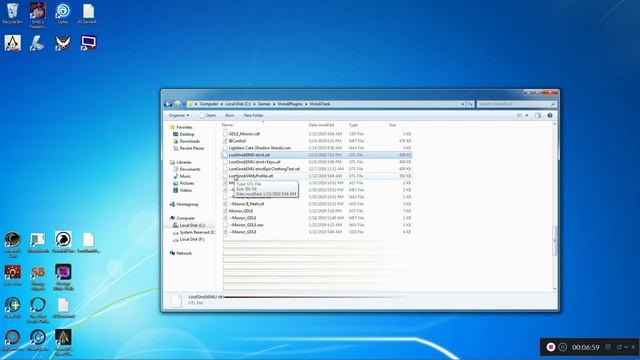Open the Organize dropdown menu
This screenshot has height=360, width=640.
tap(179, 116)
